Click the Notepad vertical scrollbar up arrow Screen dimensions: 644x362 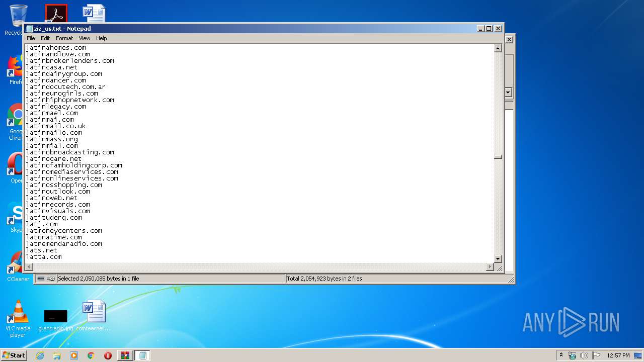(498, 49)
